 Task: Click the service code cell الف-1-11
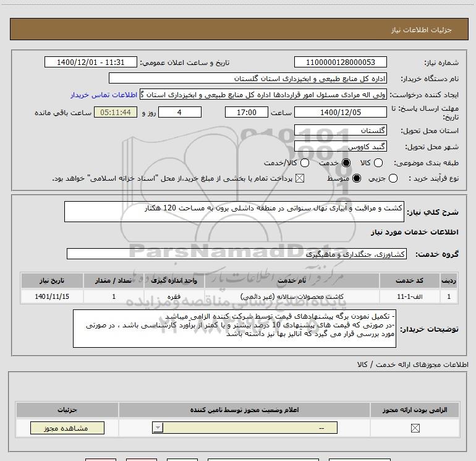[x=409, y=296]
